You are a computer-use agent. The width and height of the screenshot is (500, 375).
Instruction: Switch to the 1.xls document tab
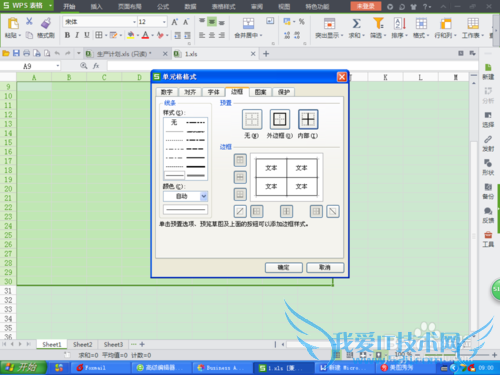point(215,54)
